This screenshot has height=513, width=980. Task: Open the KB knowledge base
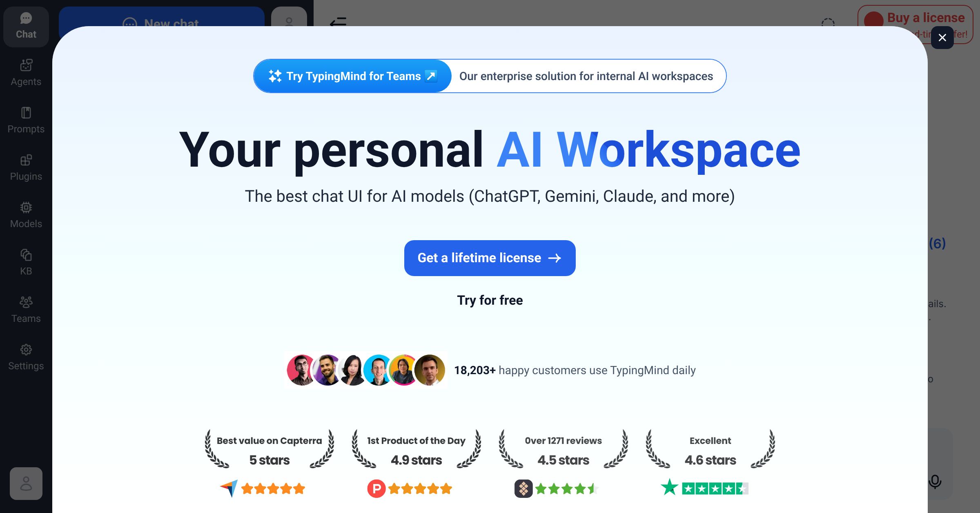pyautogui.click(x=26, y=263)
